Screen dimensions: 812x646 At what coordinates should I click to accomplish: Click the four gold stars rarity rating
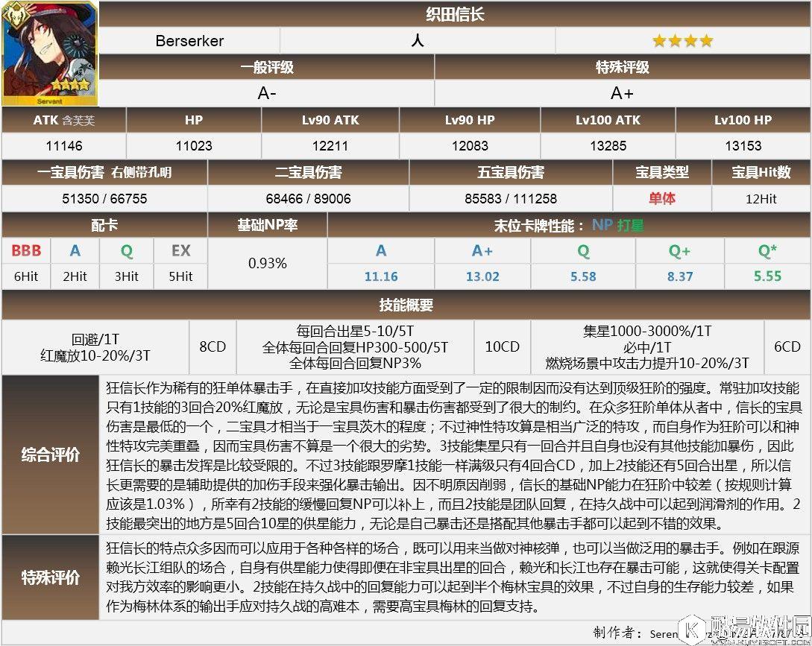pos(683,40)
